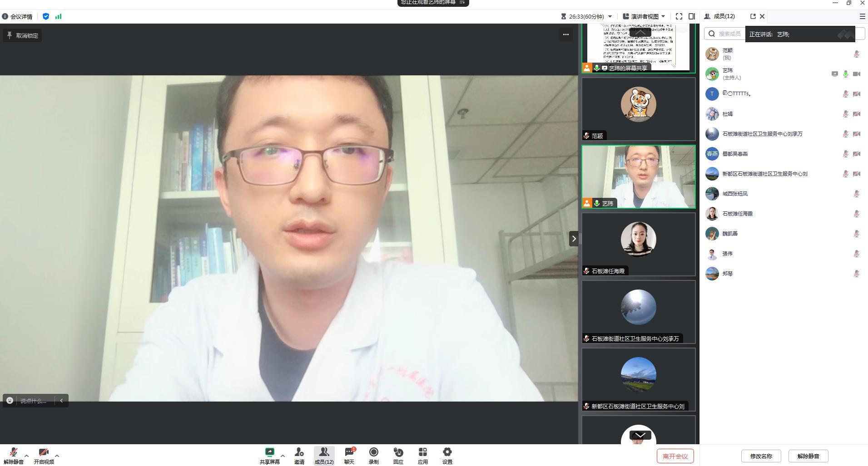Click the blue security shield icon
This screenshot has height=466, width=868.
coord(46,16)
